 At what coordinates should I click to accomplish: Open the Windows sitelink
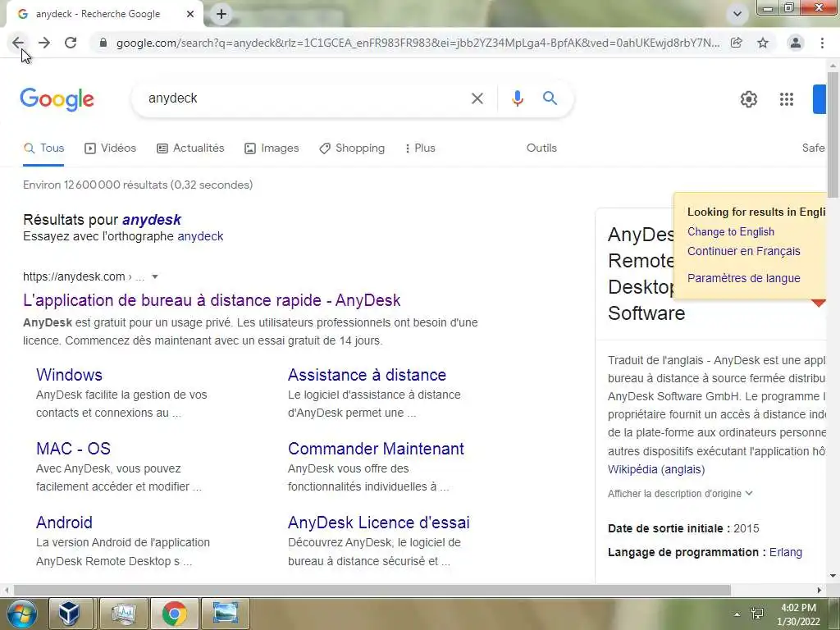click(69, 375)
